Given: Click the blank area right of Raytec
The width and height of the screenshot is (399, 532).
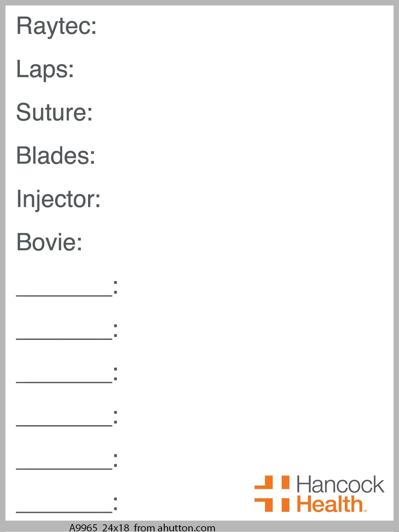Looking at the screenshot, I should tap(243, 27).
